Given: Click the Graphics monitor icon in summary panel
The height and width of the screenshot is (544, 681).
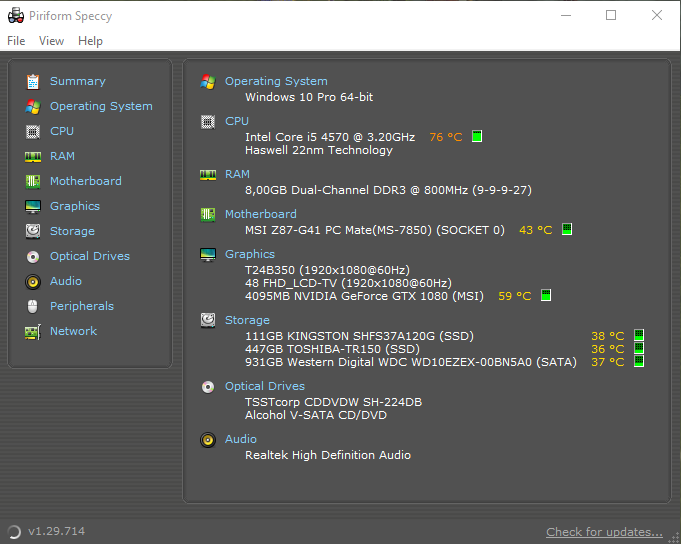Looking at the screenshot, I should click(x=208, y=254).
